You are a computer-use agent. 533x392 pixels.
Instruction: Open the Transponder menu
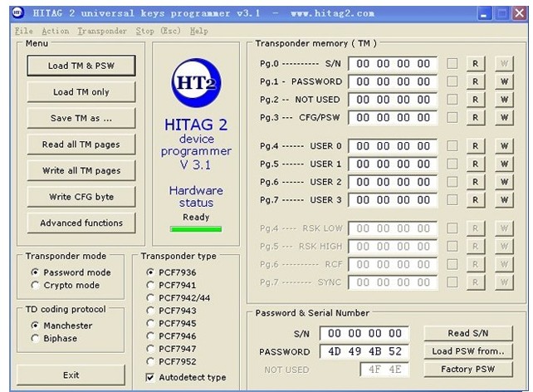(x=102, y=31)
